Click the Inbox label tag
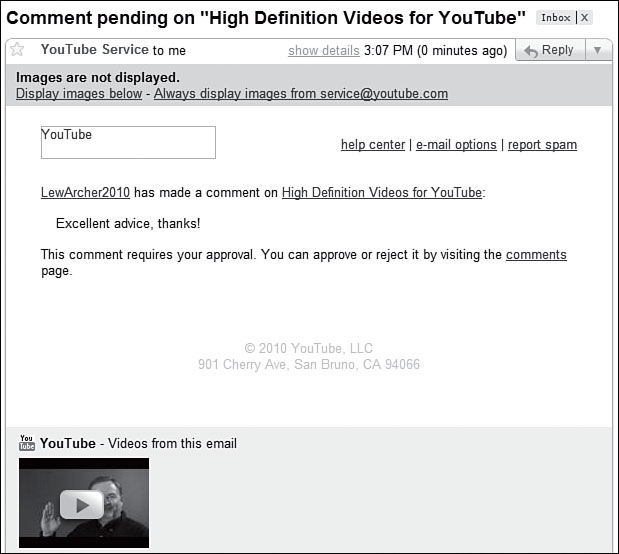 tap(555, 18)
